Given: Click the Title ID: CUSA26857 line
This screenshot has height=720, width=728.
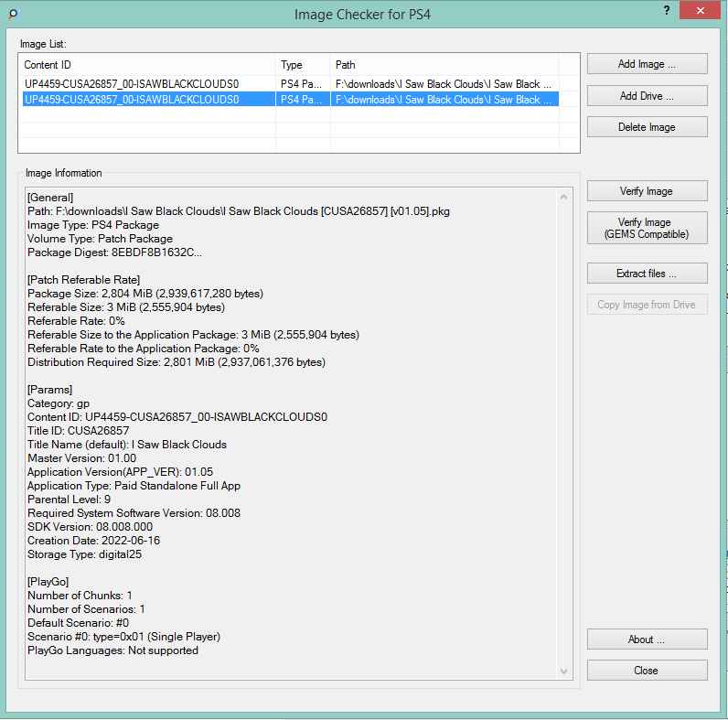Looking at the screenshot, I should (79, 431).
